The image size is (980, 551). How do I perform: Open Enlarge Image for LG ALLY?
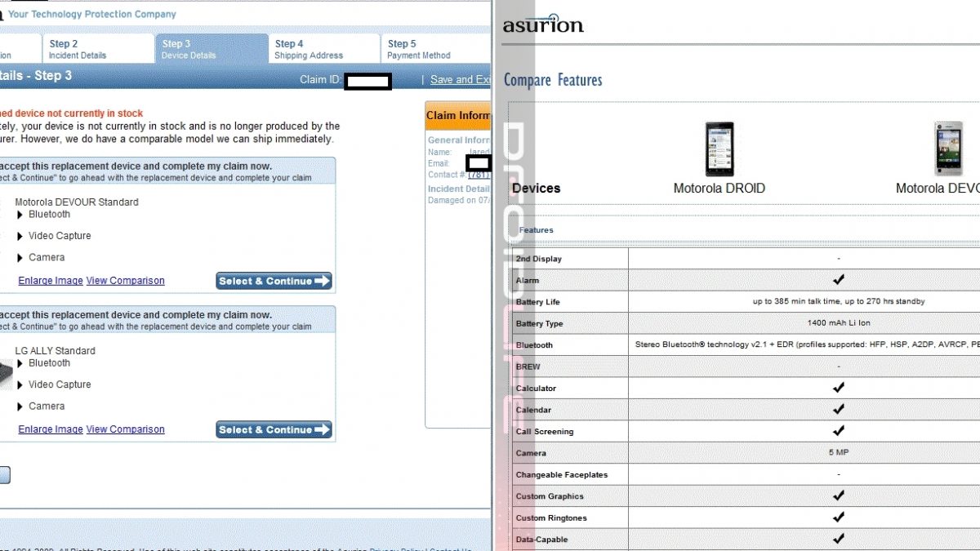pyautogui.click(x=51, y=429)
